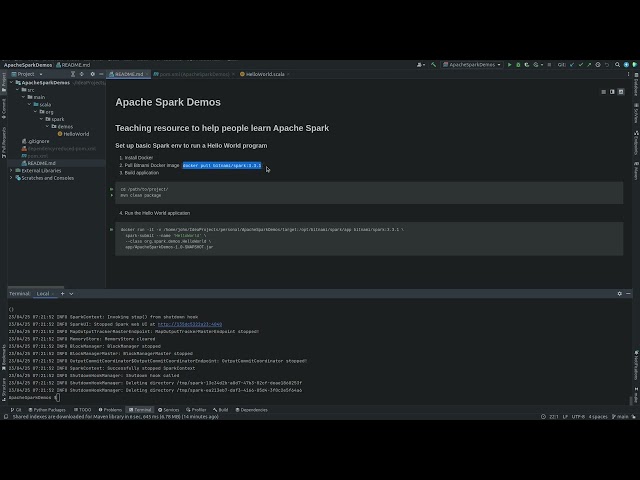The width and height of the screenshot is (640, 480).
Task: Switch to HelloWorld.scala tab
Action: pyautogui.click(x=265, y=74)
